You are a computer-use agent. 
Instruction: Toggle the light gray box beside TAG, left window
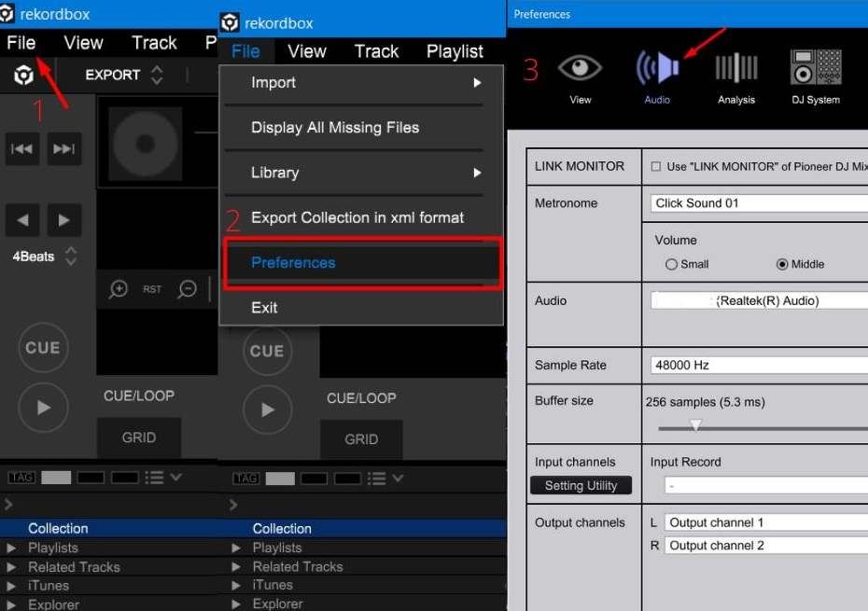[x=56, y=477]
